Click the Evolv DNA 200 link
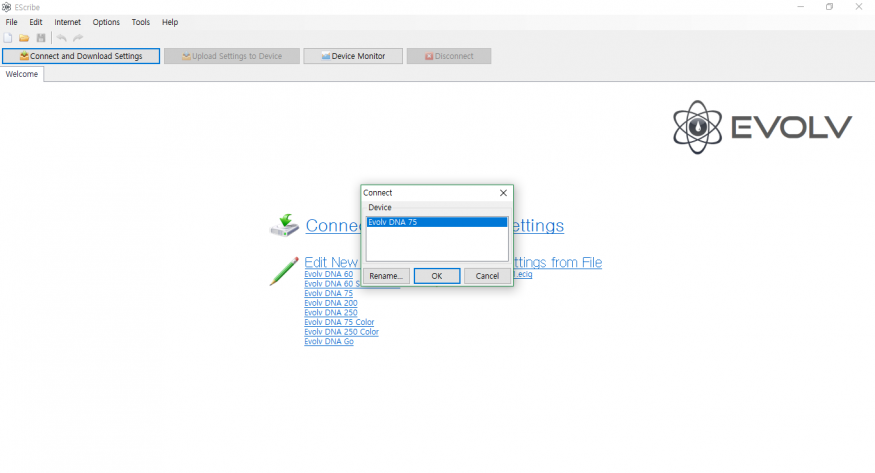This screenshot has width=875, height=473. pos(331,303)
